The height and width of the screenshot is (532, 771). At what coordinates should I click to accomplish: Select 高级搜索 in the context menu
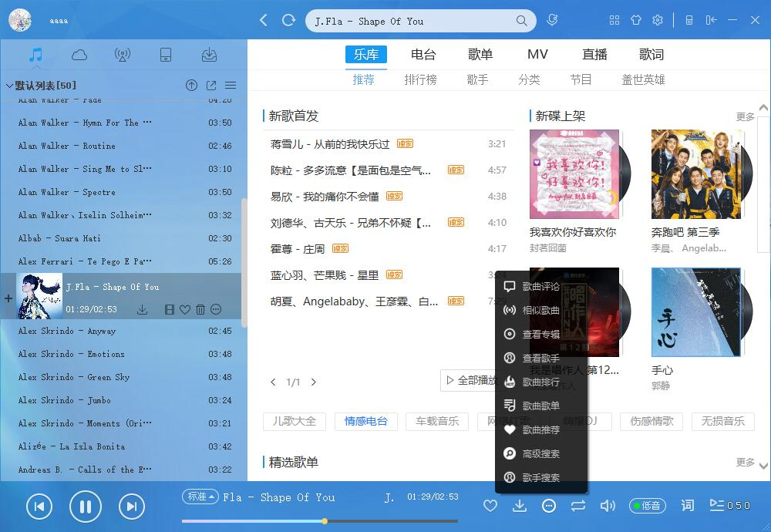(x=541, y=453)
